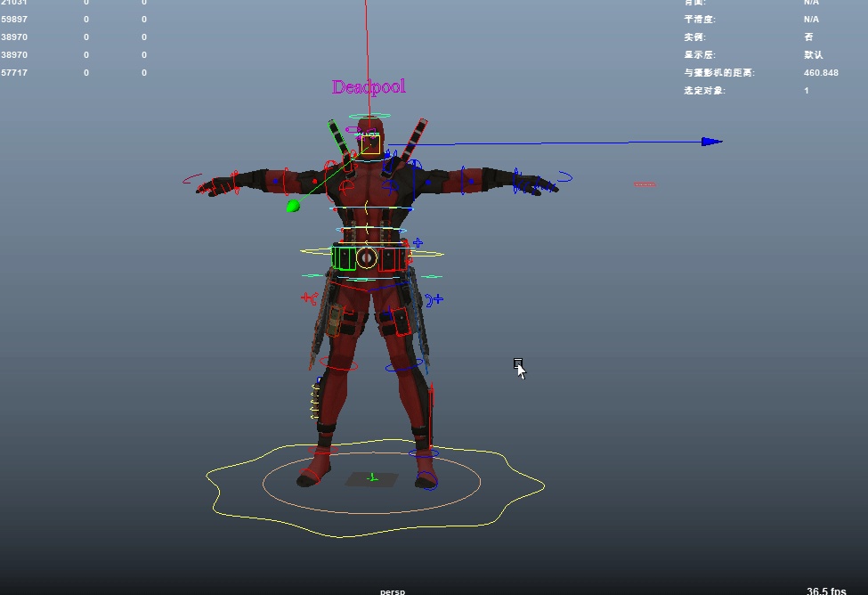
Task: Select the small red rectangle control beside the blue hand
Action: tap(645, 184)
